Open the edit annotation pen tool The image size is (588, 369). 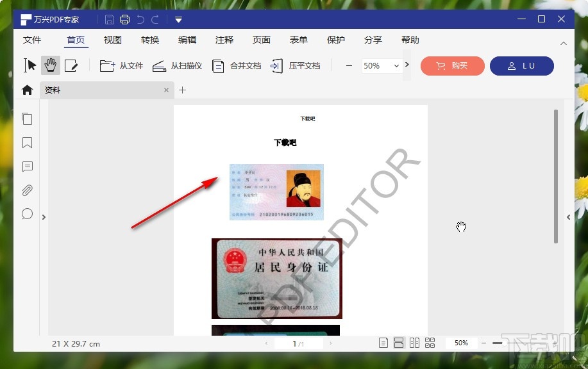point(72,65)
